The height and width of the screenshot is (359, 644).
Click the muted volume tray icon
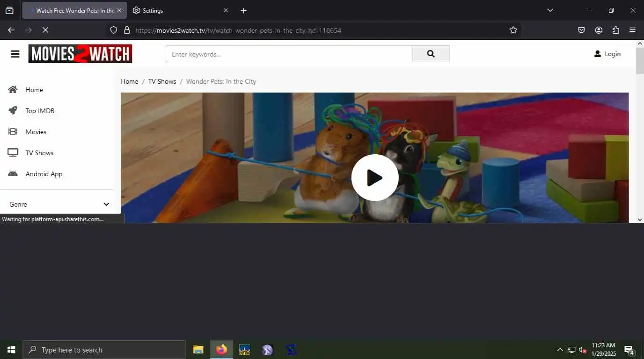point(583,350)
